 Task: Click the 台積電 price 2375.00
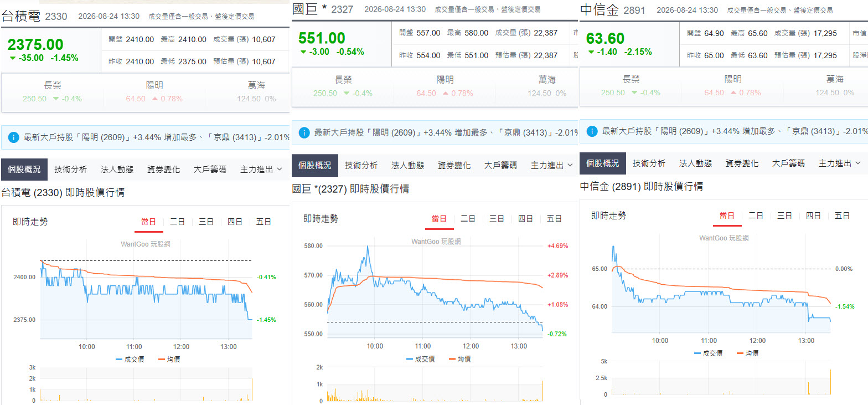[35, 45]
